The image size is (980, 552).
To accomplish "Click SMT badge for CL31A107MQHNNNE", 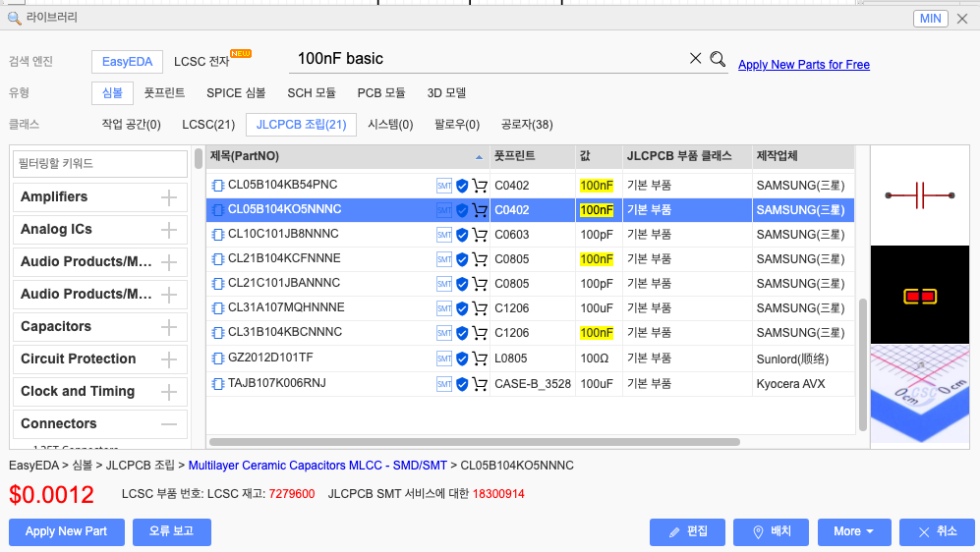I will pos(443,308).
